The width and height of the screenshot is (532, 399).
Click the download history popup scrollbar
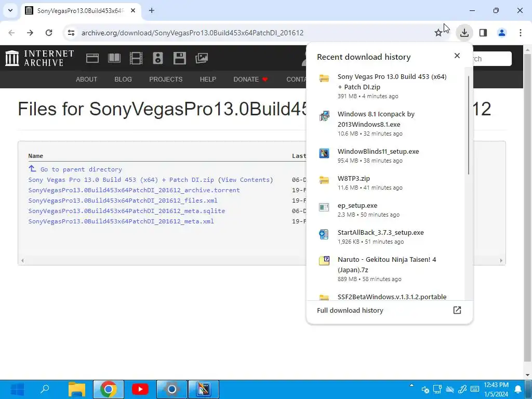[x=469, y=125]
